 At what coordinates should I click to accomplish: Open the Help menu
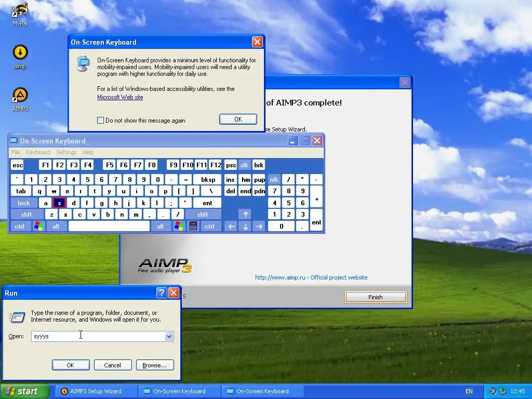click(88, 152)
